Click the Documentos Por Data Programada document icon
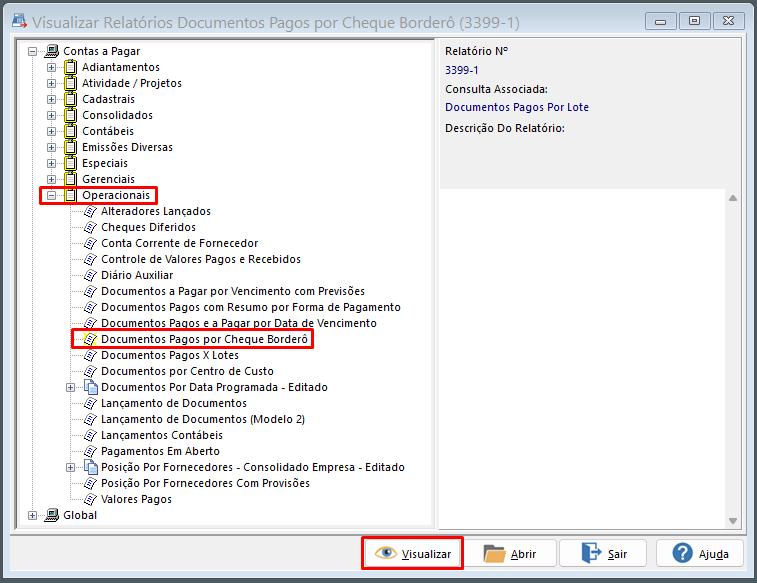757x583 pixels. point(91,387)
